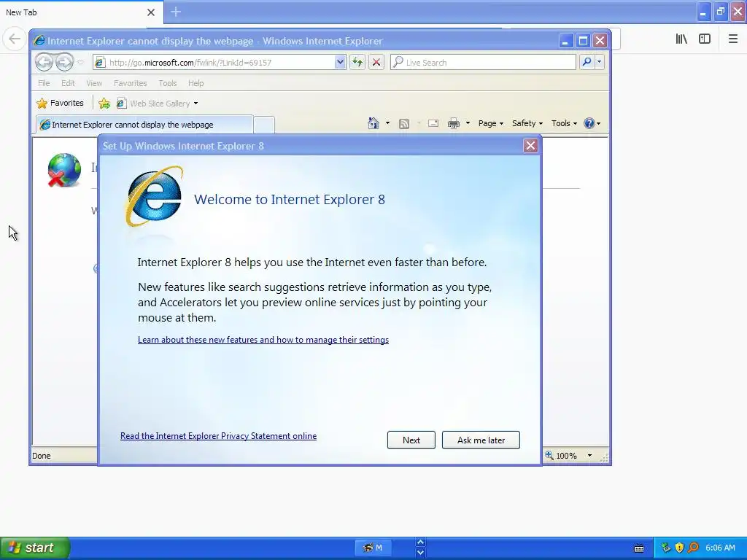Viewport: 747px width, 560px height.
Task: Open a new tab with plus button
Action: 176,12
